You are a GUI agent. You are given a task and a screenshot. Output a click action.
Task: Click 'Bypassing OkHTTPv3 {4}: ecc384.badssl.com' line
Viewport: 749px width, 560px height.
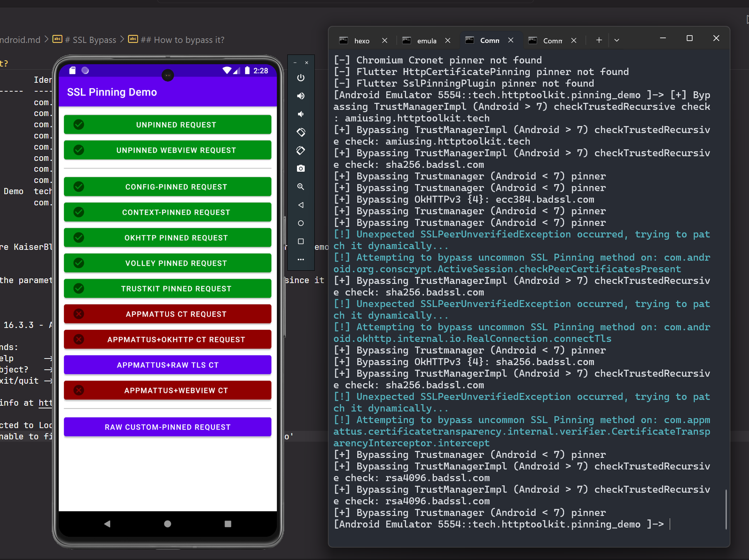tap(464, 200)
